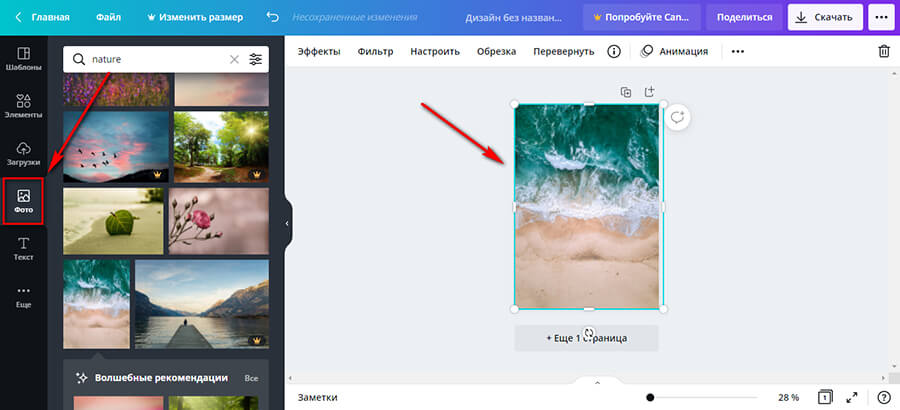
Task: Open the Настроить toolbar option
Action: (435, 51)
